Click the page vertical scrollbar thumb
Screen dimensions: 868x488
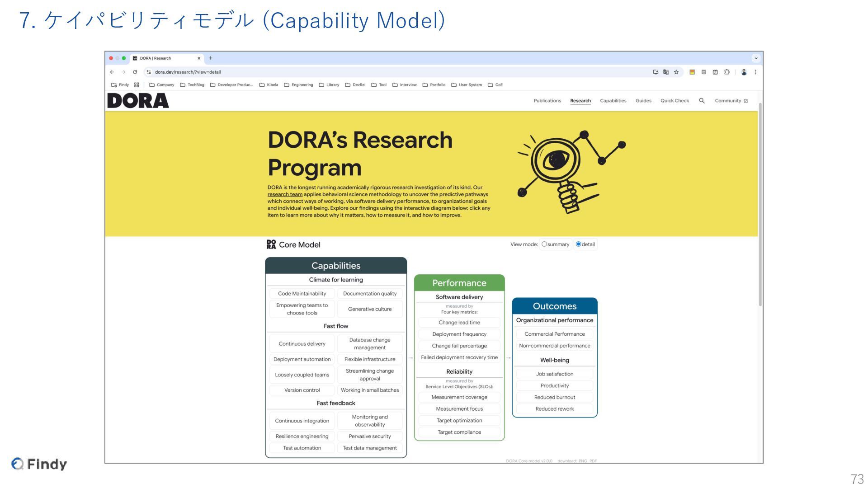pos(760,203)
